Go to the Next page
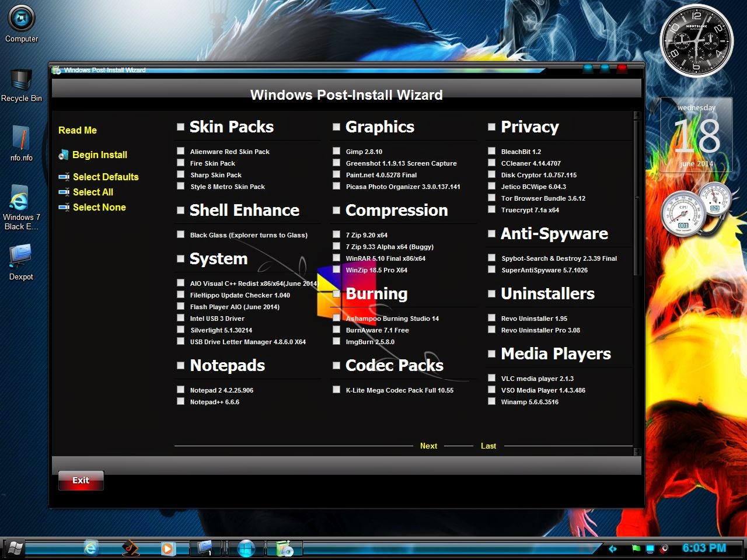Screen dimensions: 747x560 click(428, 446)
